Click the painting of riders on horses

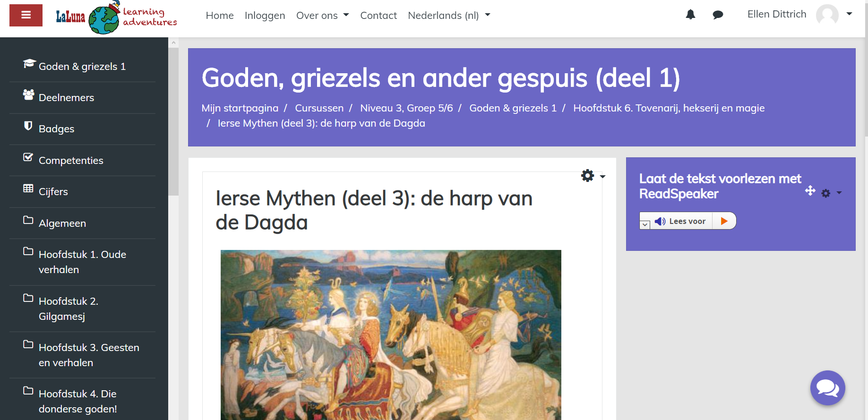point(391,335)
